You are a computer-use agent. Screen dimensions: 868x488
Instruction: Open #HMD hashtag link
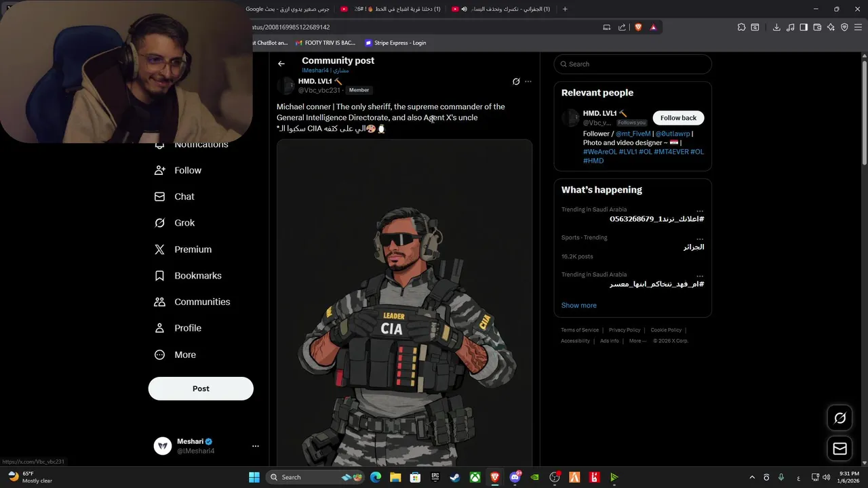pos(593,161)
